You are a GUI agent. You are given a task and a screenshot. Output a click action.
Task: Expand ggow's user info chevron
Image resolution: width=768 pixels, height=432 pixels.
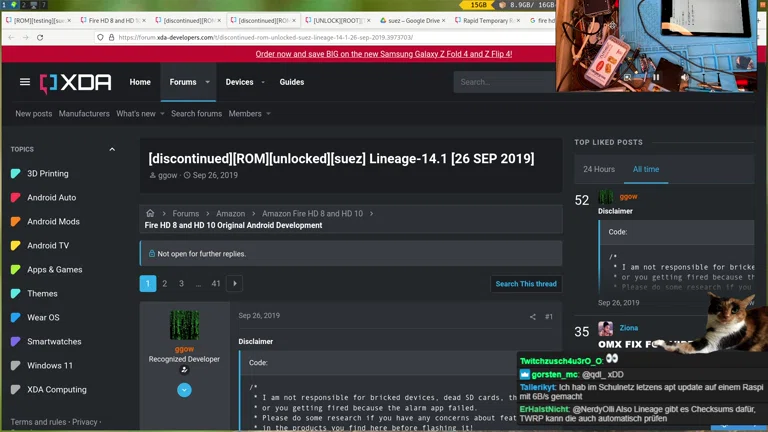click(x=184, y=390)
